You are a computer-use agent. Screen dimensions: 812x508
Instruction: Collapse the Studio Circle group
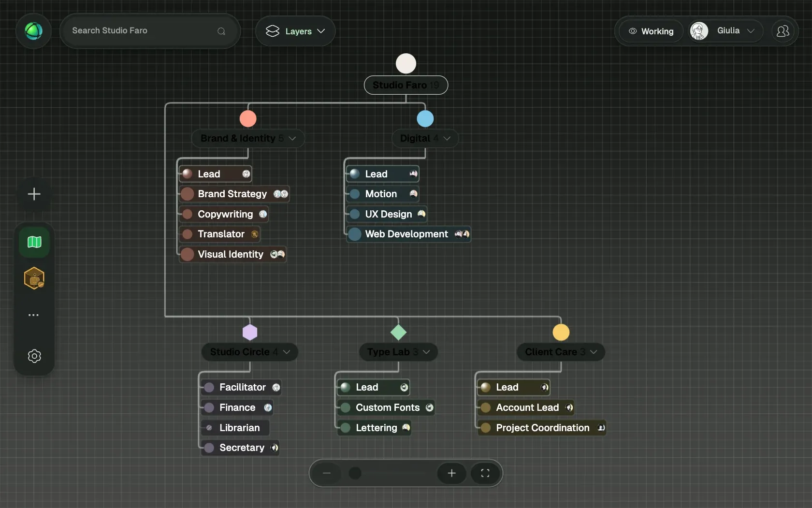click(x=287, y=352)
